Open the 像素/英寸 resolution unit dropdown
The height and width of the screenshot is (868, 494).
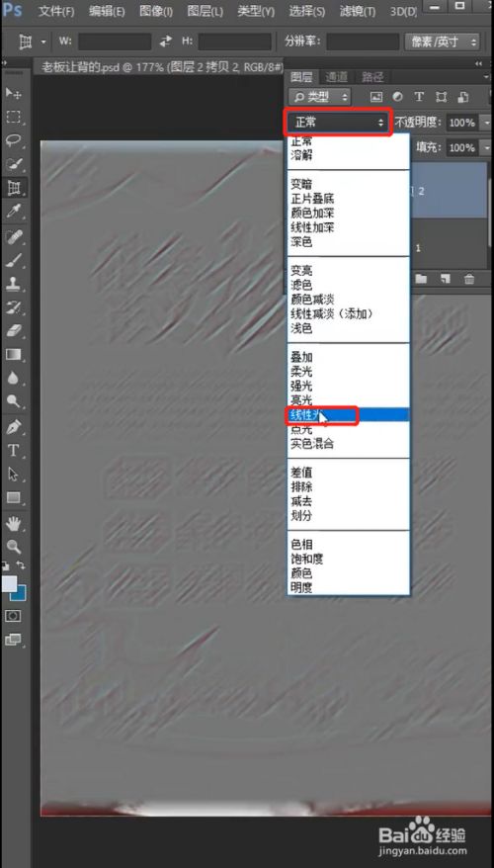click(442, 42)
